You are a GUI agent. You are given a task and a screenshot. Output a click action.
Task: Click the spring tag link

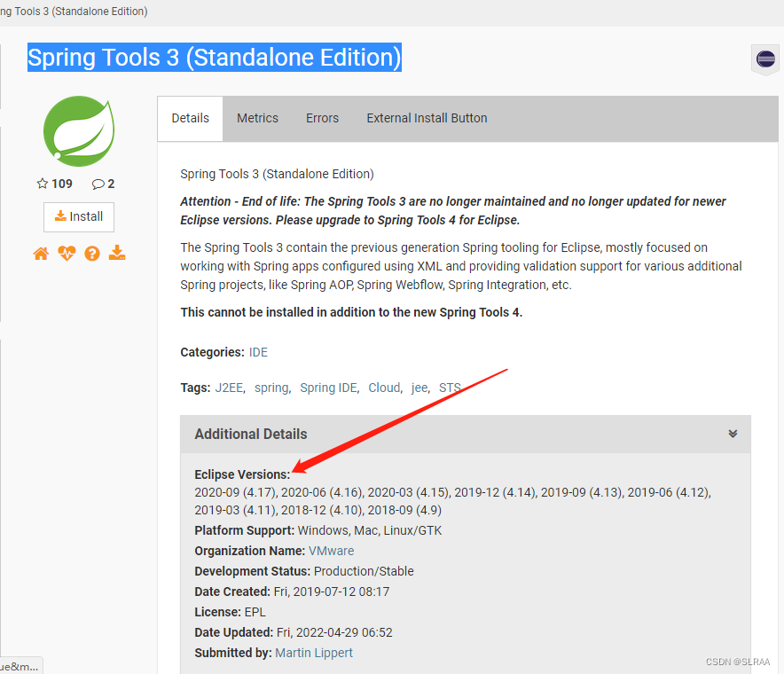271,388
